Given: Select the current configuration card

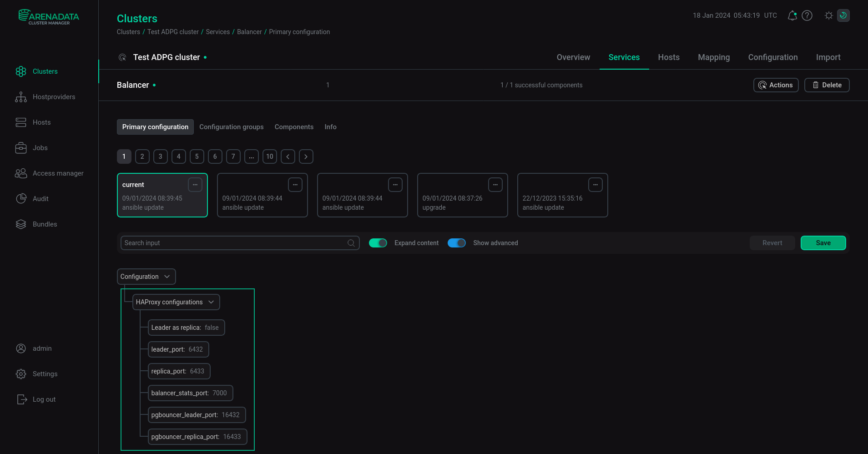Looking at the screenshot, I should click(x=162, y=195).
